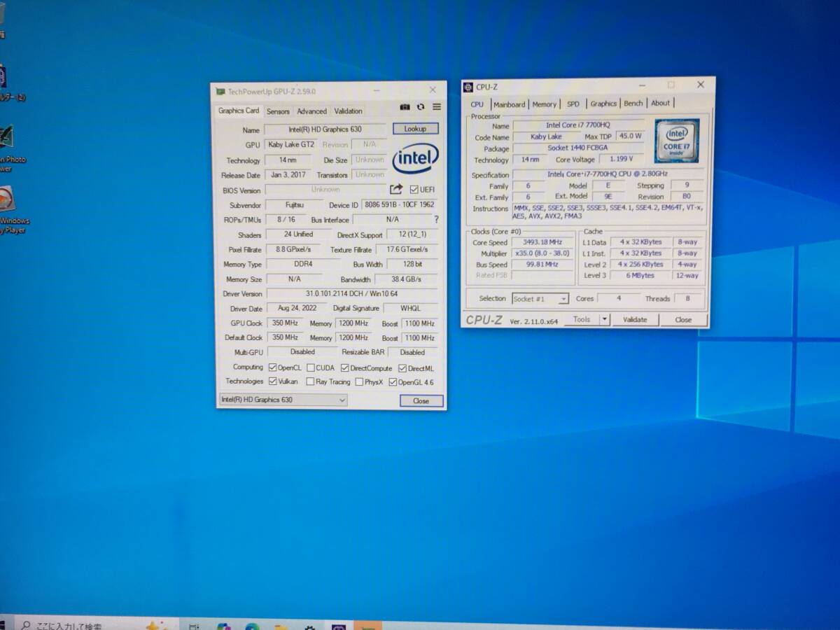Image resolution: width=840 pixels, height=630 pixels.
Task: Click the Lookup button
Action: click(415, 129)
